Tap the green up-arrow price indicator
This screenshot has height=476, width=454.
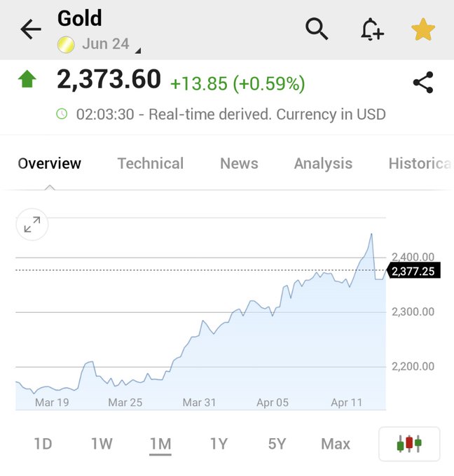coord(27,79)
